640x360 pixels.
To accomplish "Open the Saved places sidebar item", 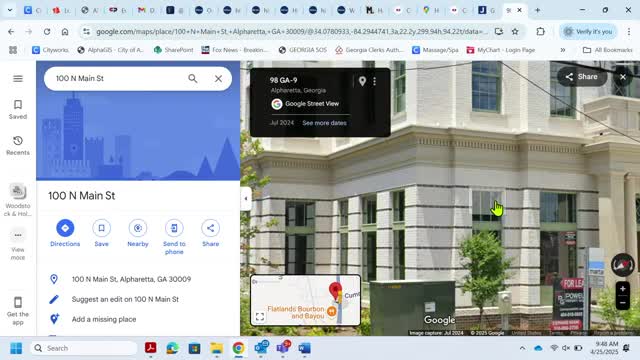I will click(x=18, y=109).
